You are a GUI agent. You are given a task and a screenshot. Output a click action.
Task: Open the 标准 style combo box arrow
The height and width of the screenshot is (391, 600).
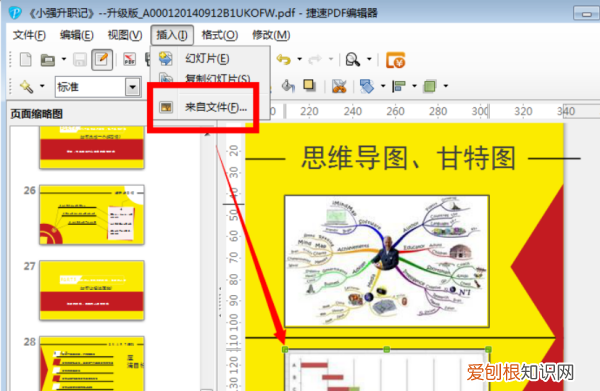132,87
